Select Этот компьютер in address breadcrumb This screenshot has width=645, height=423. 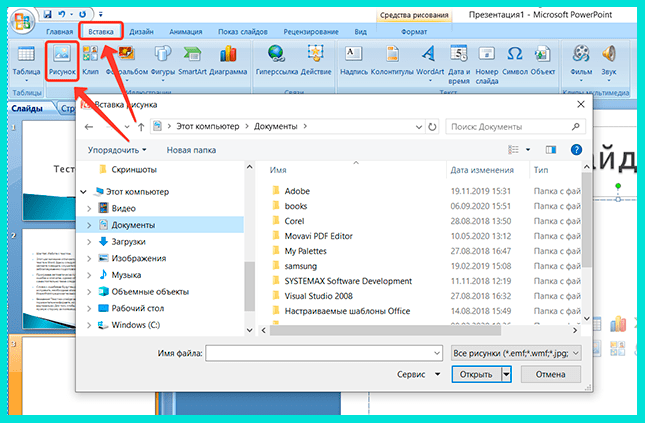(x=208, y=126)
